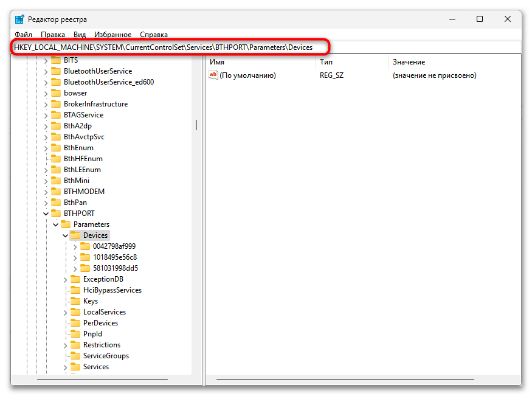Viewport: 532px width, 396px height.
Task: Click the tree pane horizontal scrollbar
Action: click(102, 380)
